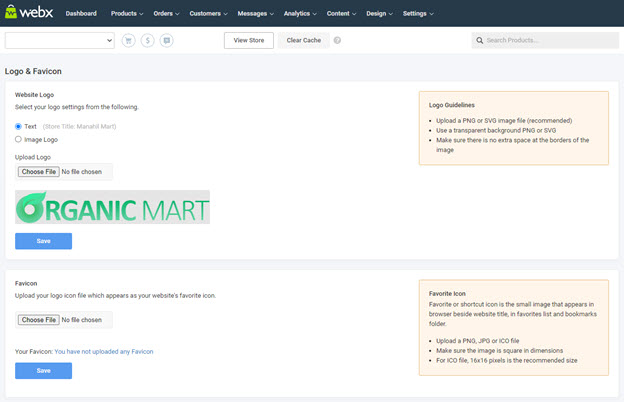Click the search magnifier icon
Viewport: 624px width, 402px height.
[x=480, y=40]
